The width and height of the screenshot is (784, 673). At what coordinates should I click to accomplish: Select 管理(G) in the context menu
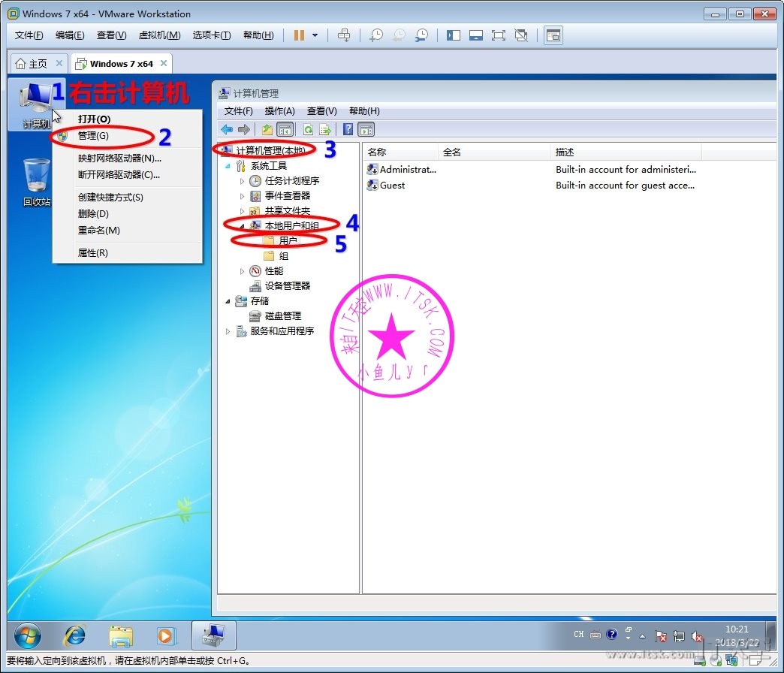click(x=93, y=136)
